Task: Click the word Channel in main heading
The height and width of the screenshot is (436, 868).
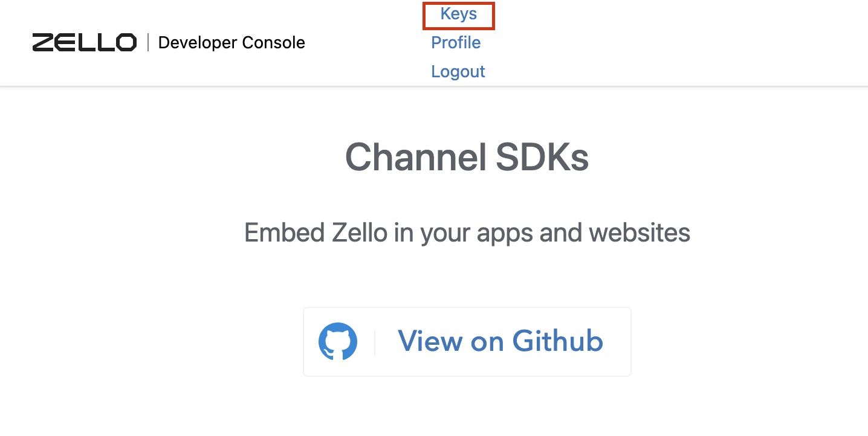Action: [x=415, y=157]
